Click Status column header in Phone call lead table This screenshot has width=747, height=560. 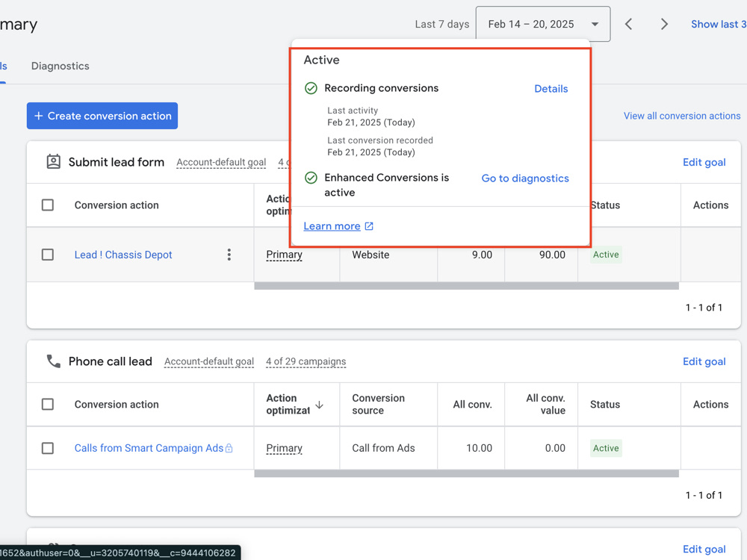[604, 404]
